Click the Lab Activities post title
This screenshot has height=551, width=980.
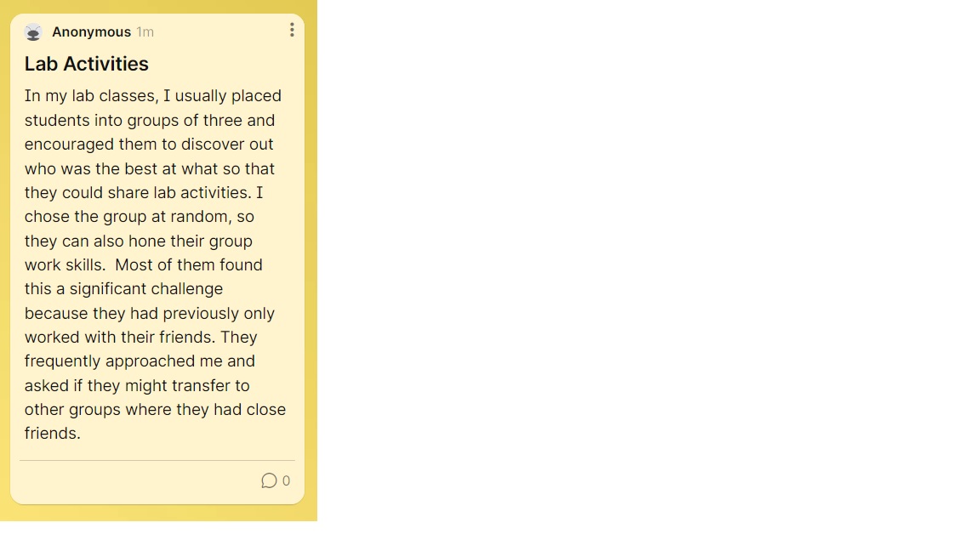86,64
